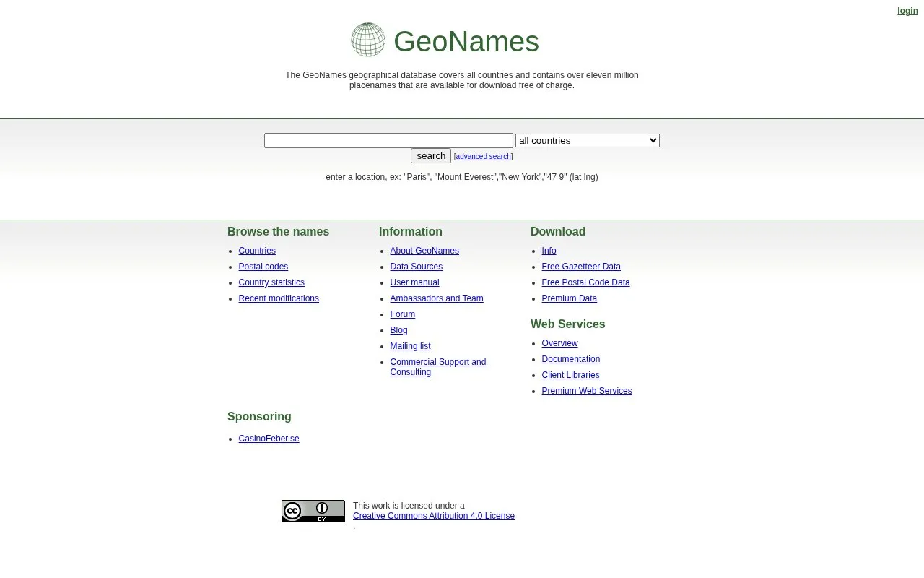Click the Information heading

pos(411,232)
